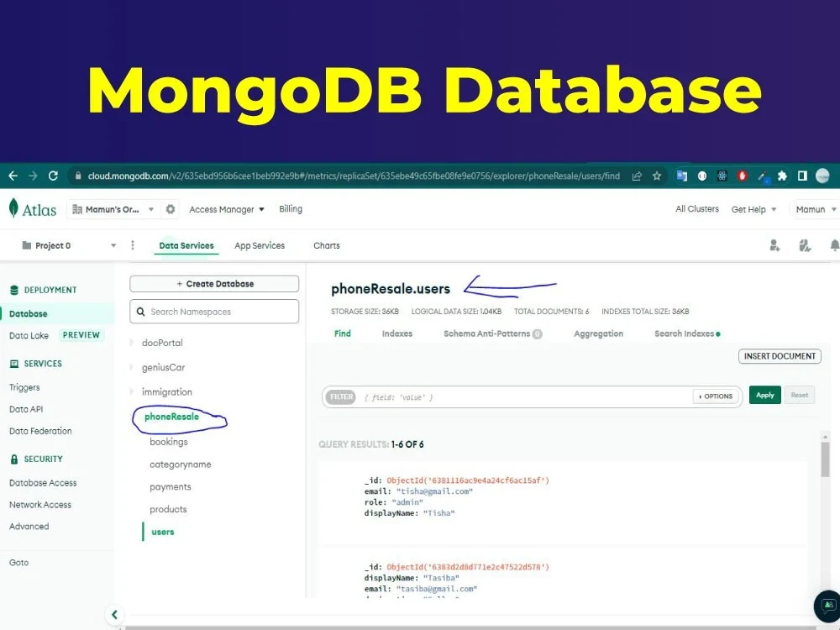This screenshot has height=630, width=840.
Task: Select the Find tab
Action: [343, 333]
